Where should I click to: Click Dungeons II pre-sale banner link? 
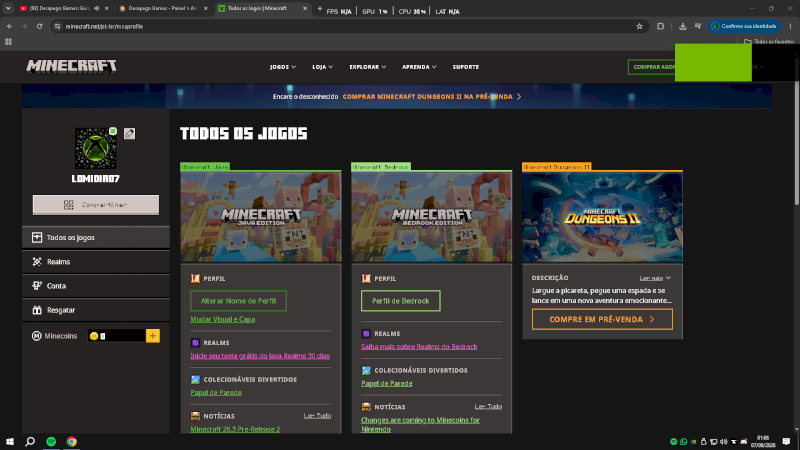pos(432,96)
